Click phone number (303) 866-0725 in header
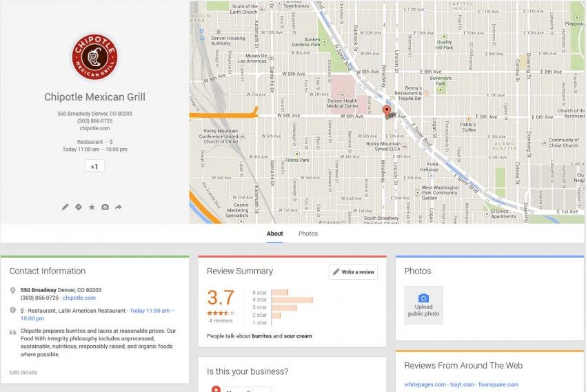 (94, 121)
